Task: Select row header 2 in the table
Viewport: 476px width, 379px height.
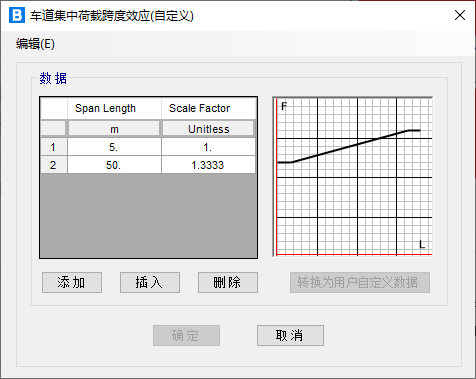Action: pos(54,165)
